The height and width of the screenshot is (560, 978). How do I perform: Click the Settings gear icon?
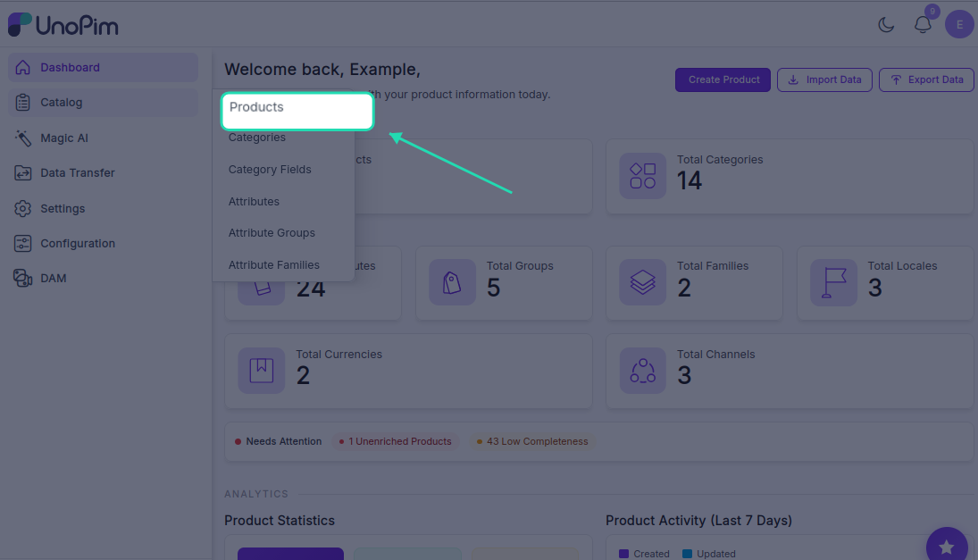pos(22,208)
